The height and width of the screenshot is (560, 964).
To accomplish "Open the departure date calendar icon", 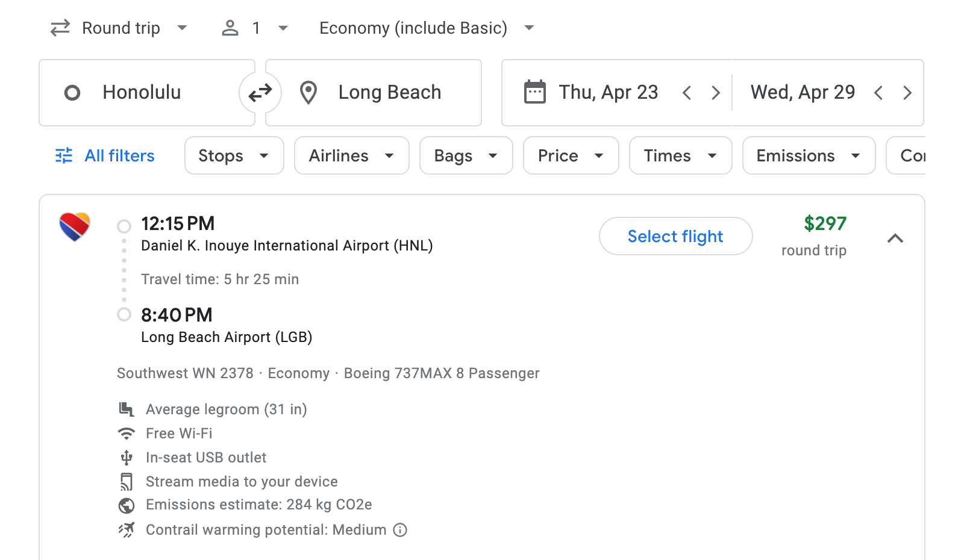I will [x=533, y=92].
